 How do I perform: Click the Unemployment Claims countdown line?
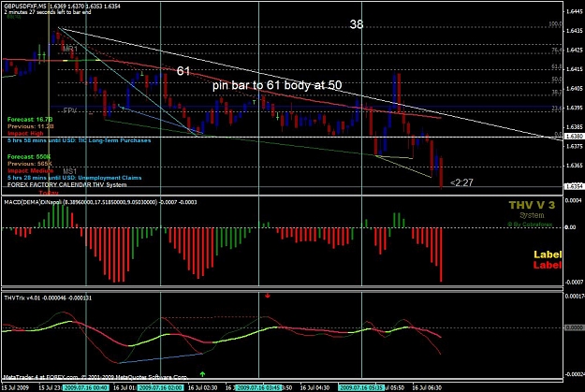[x=74, y=178]
